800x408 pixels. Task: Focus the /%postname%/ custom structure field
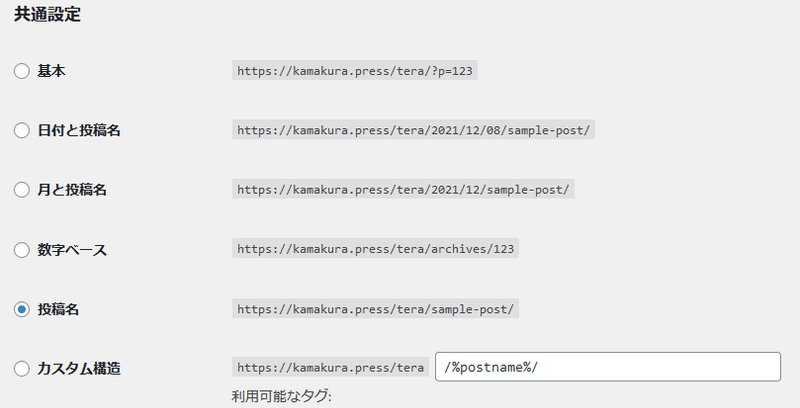pos(608,367)
